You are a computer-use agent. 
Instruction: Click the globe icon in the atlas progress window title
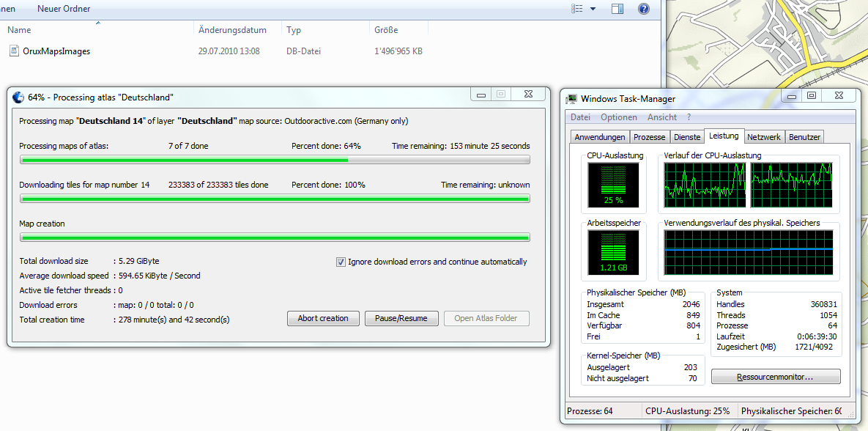[x=18, y=97]
